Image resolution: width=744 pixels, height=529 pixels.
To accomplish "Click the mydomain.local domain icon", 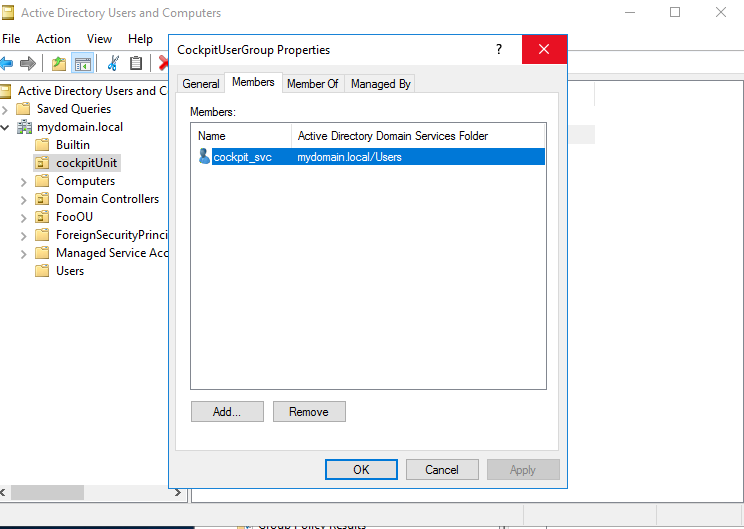I will pyautogui.click(x=24, y=127).
